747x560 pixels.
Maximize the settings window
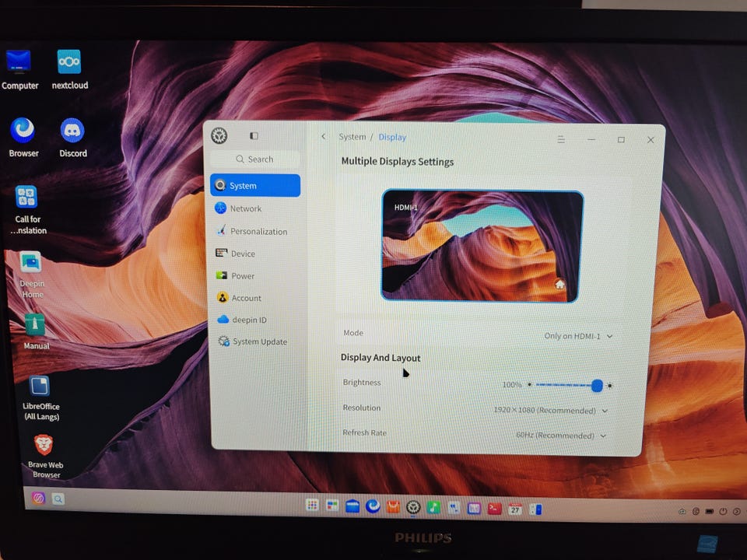coord(621,139)
